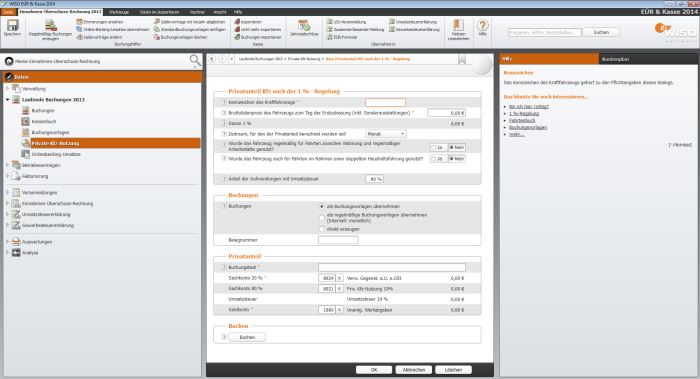Click exportieren in Kasse group
The height and width of the screenshot is (379, 700).
(x=248, y=22)
